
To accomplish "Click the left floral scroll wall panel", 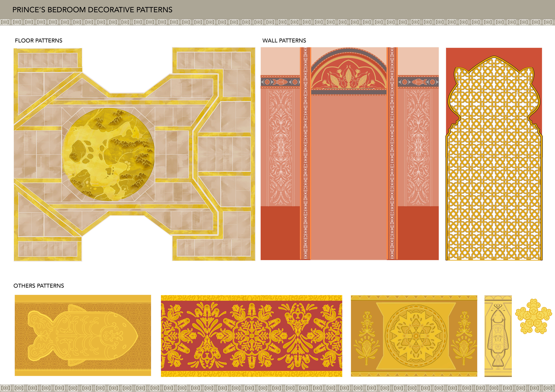I will tap(280, 148).
